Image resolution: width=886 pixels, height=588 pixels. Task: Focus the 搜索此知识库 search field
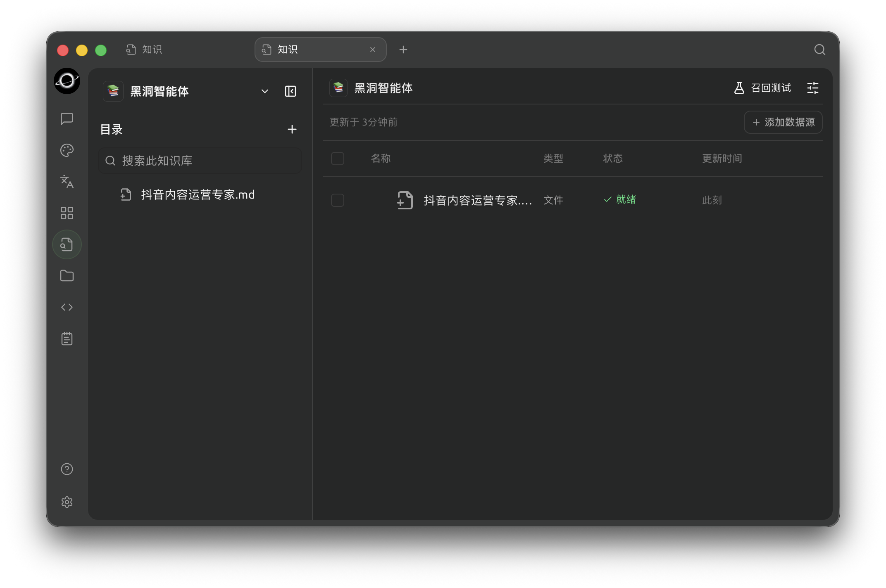pos(200,161)
